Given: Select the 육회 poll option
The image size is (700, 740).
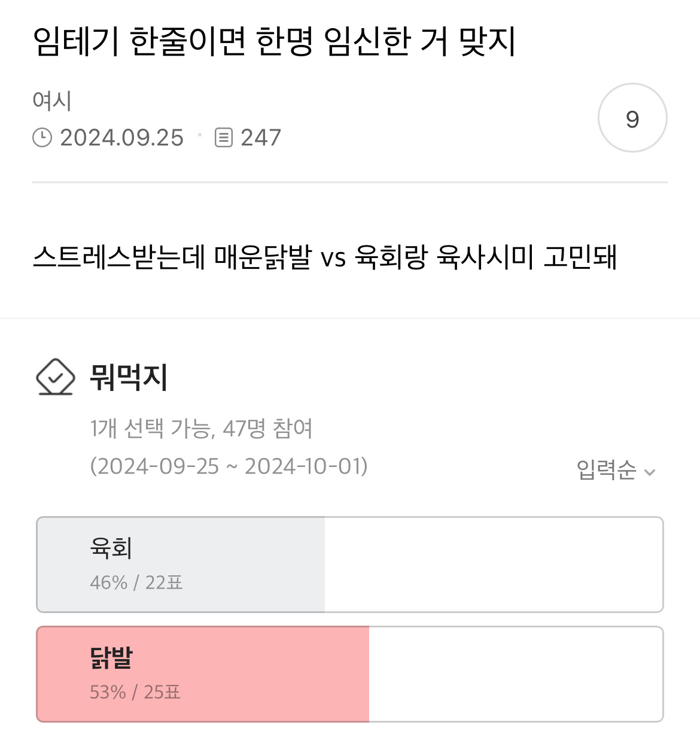Looking at the screenshot, I should click(x=350, y=565).
